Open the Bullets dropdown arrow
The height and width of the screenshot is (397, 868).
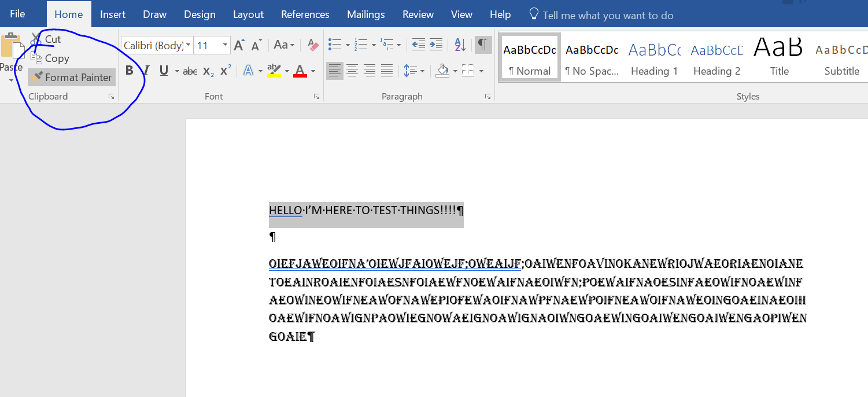coord(348,45)
